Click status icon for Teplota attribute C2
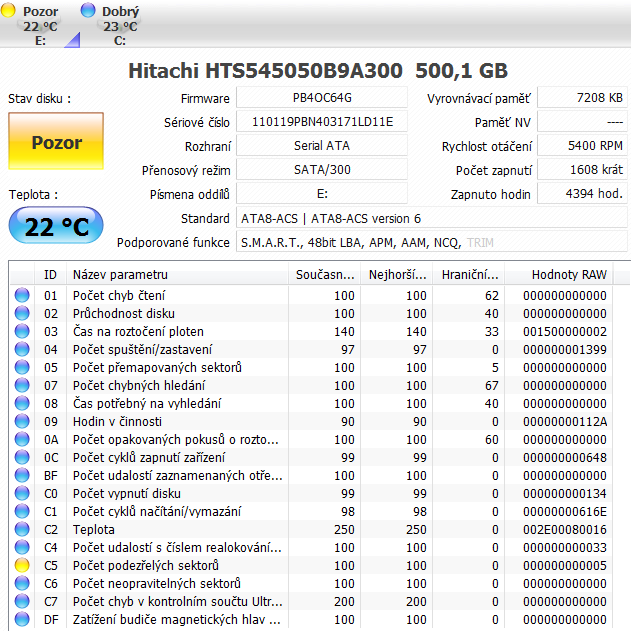This screenshot has height=631, width=631. 22,529
